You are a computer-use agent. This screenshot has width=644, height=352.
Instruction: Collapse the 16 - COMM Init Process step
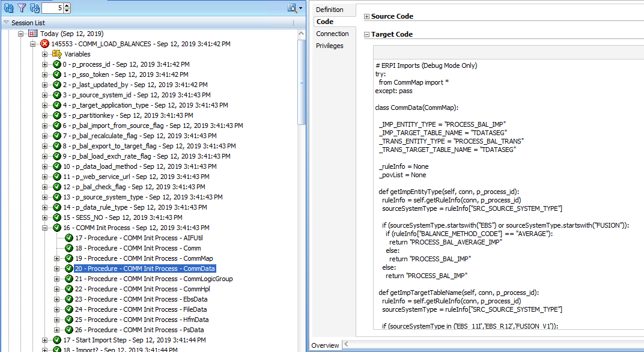tap(44, 228)
